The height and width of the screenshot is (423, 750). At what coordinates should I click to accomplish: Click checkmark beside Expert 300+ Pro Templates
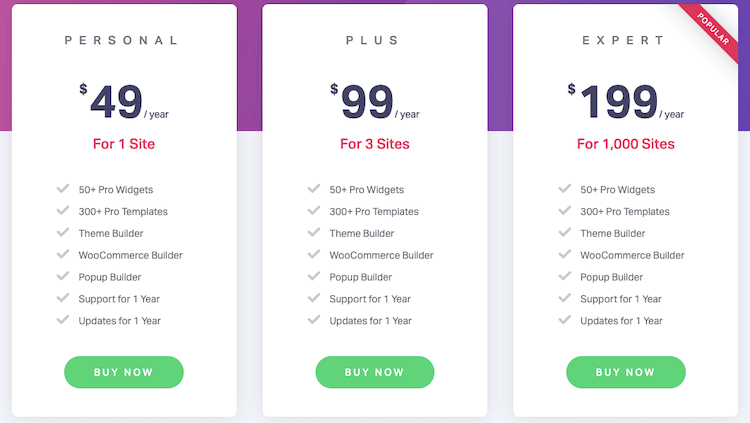click(x=565, y=211)
